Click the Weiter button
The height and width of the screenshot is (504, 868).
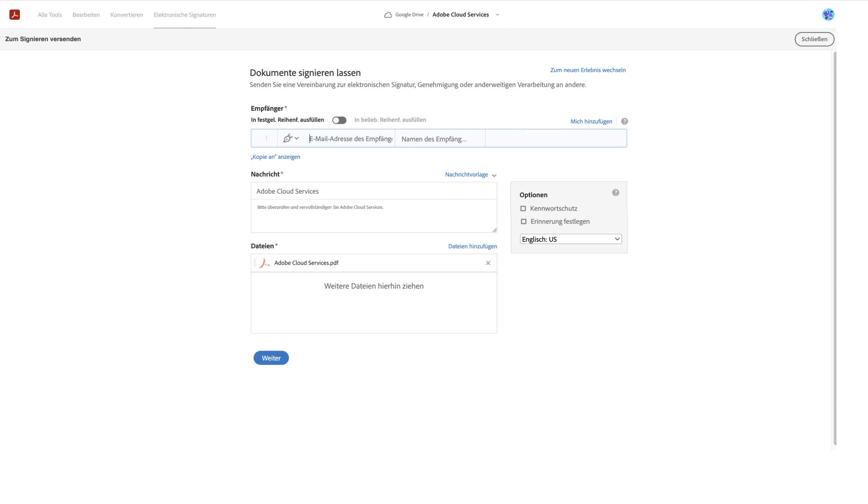tap(270, 358)
